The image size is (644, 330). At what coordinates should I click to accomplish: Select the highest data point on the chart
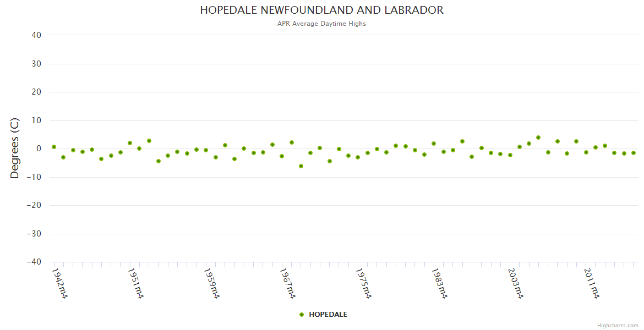point(538,137)
